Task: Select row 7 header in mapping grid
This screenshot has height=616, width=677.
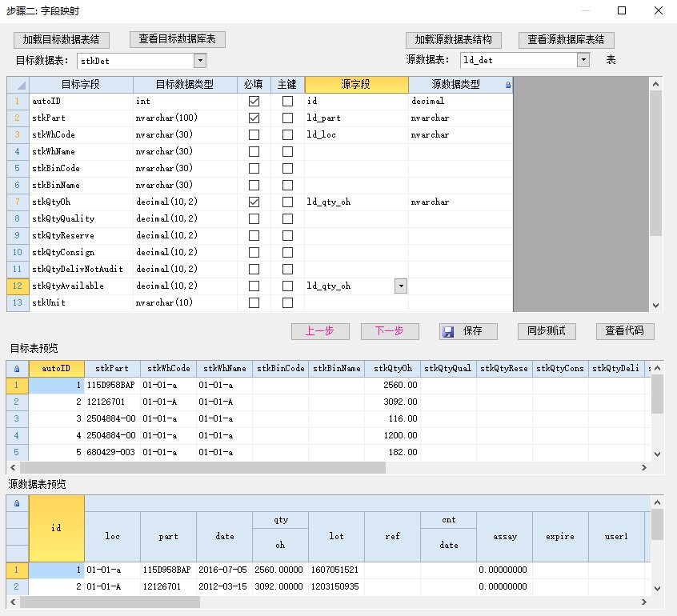Action: (x=18, y=202)
